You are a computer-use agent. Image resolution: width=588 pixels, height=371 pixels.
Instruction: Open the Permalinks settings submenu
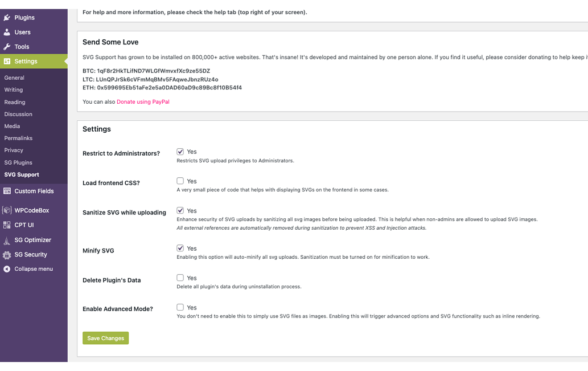(x=18, y=138)
